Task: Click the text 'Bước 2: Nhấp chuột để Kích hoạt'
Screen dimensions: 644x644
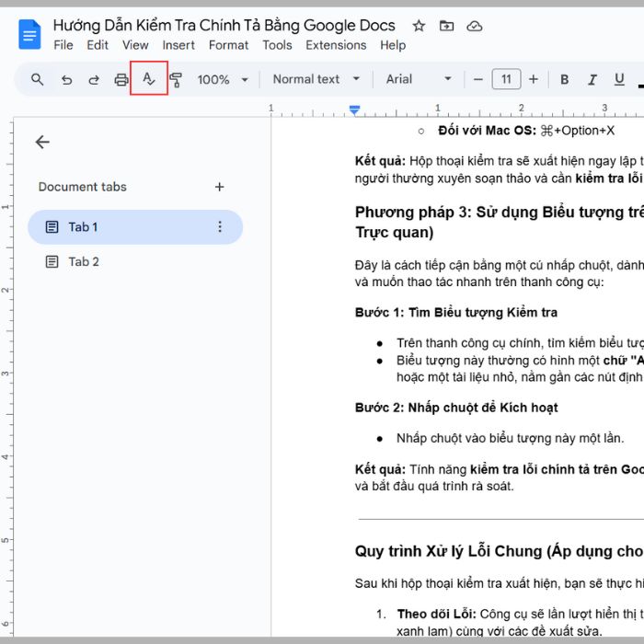Action: pos(456,408)
